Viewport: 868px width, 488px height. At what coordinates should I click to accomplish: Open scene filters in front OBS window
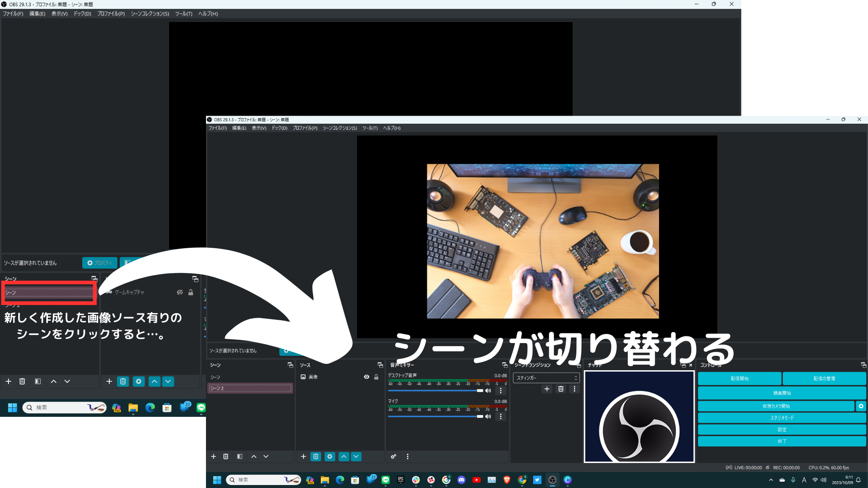240,456
